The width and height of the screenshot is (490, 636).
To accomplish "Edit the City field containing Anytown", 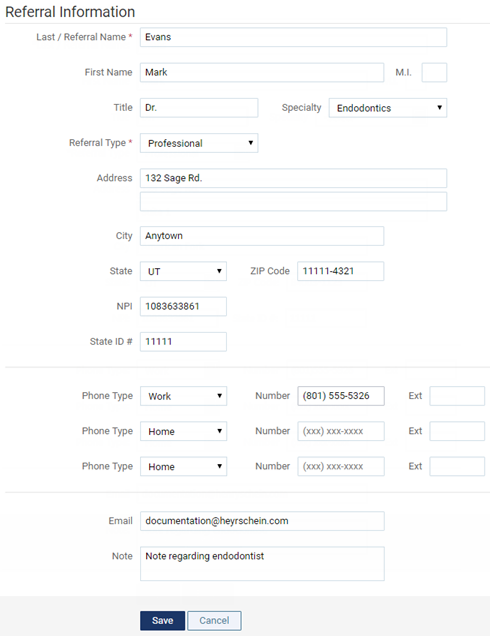I will 262,236.
